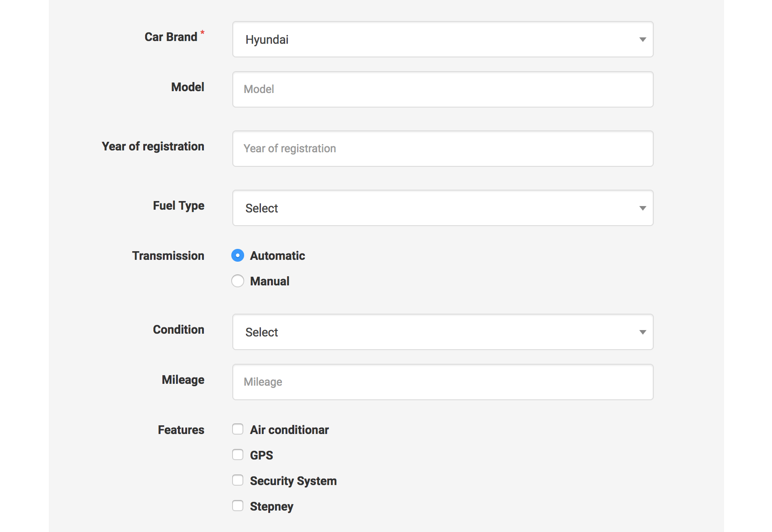
Task: Click the Security System label text
Action: (x=293, y=481)
